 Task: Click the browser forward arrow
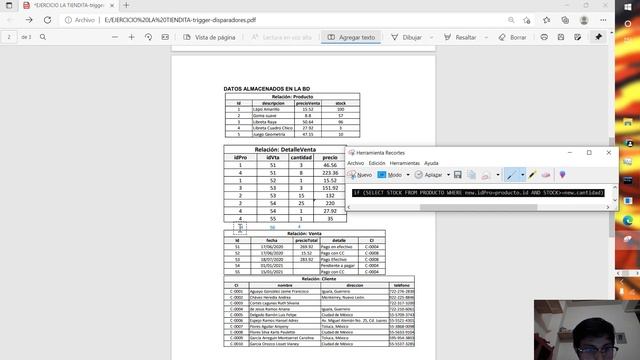coord(29,20)
